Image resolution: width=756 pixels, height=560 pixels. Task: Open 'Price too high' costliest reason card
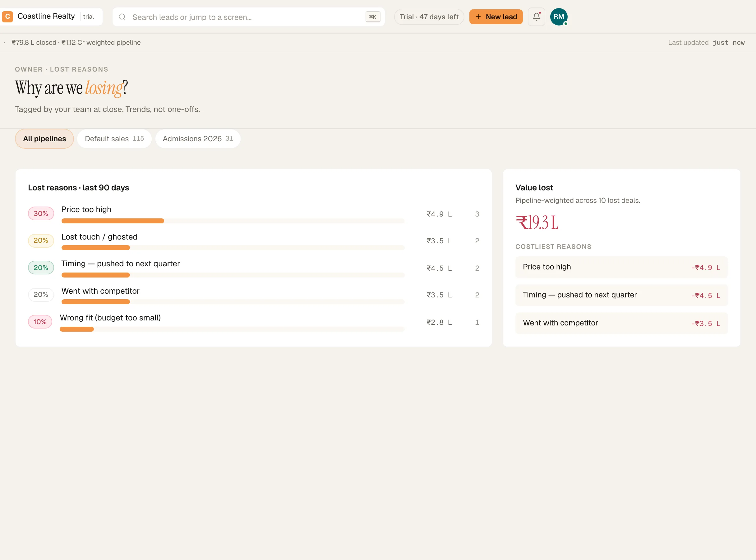(621, 268)
